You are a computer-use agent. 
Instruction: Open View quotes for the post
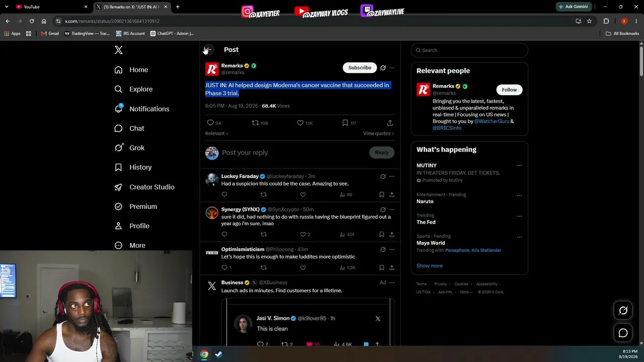coord(378,133)
